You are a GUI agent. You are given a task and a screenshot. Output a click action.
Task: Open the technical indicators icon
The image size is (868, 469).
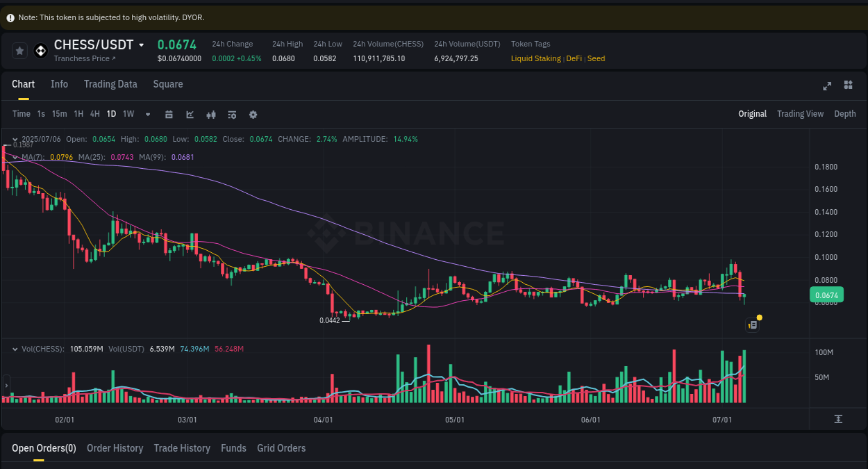click(x=211, y=114)
